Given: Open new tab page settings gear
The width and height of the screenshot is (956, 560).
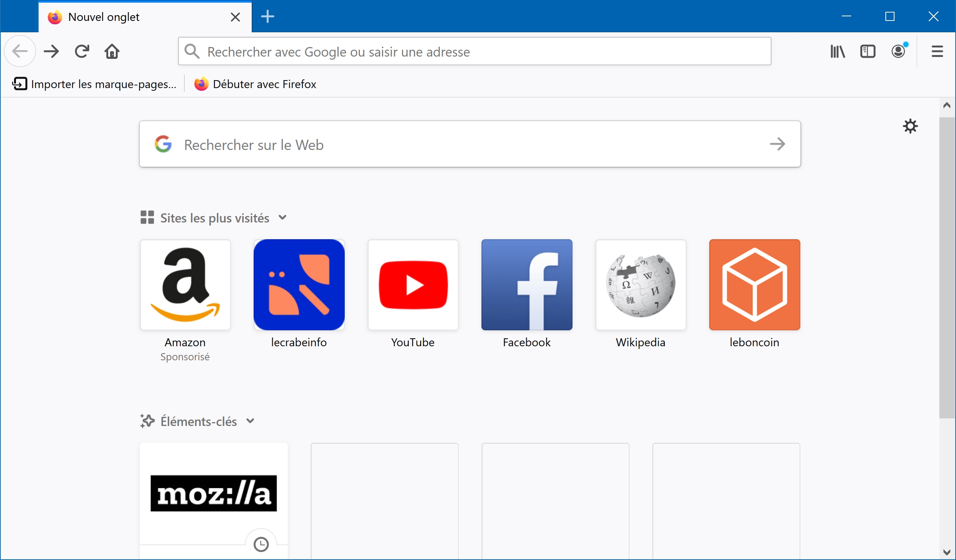Looking at the screenshot, I should [910, 126].
